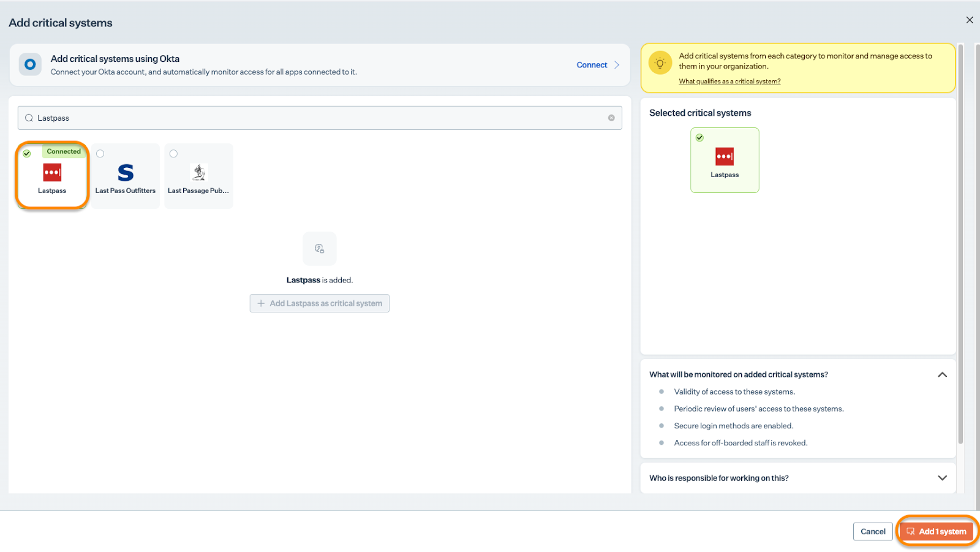
Task: Expand 'Who is responsible for working on this?'
Action: 942,478
